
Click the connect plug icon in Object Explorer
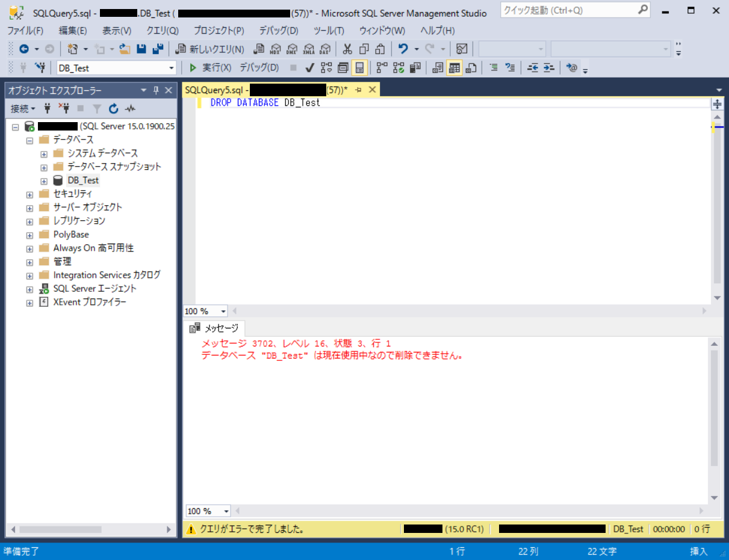pyautogui.click(x=48, y=109)
